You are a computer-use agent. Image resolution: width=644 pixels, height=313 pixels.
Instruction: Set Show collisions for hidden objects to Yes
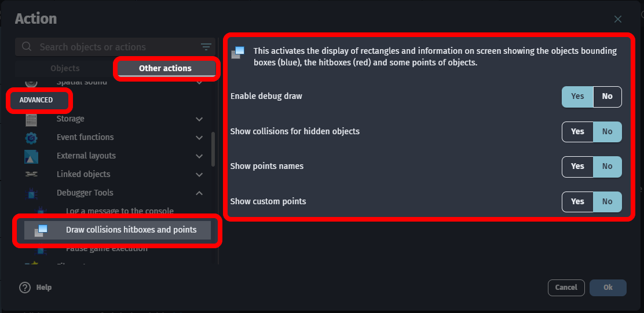click(x=577, y=132)
